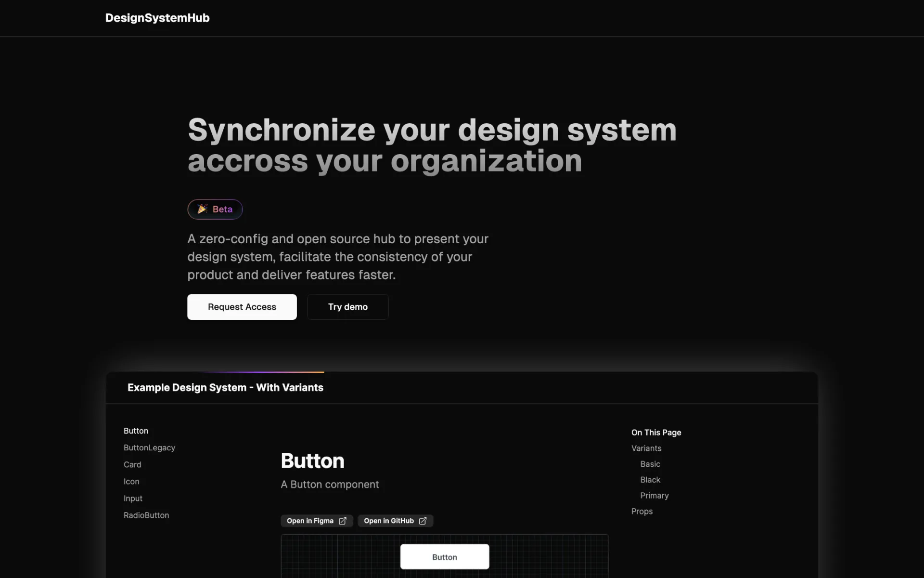
Task: Jump to the Basic variant link
Action: coord(650,464)
